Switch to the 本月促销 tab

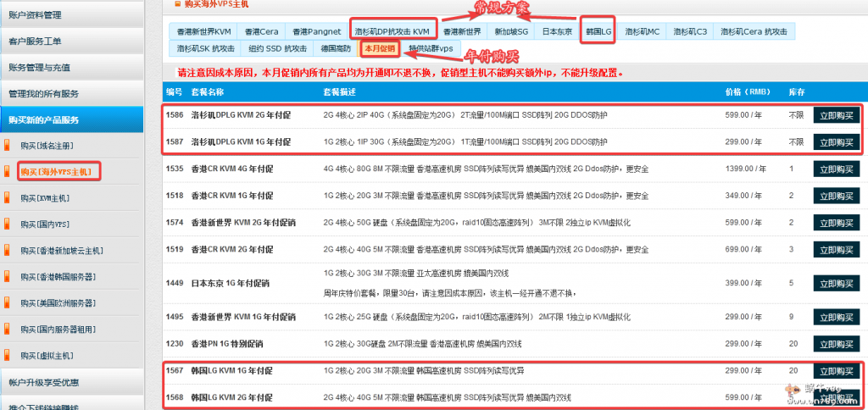point(379,48)
